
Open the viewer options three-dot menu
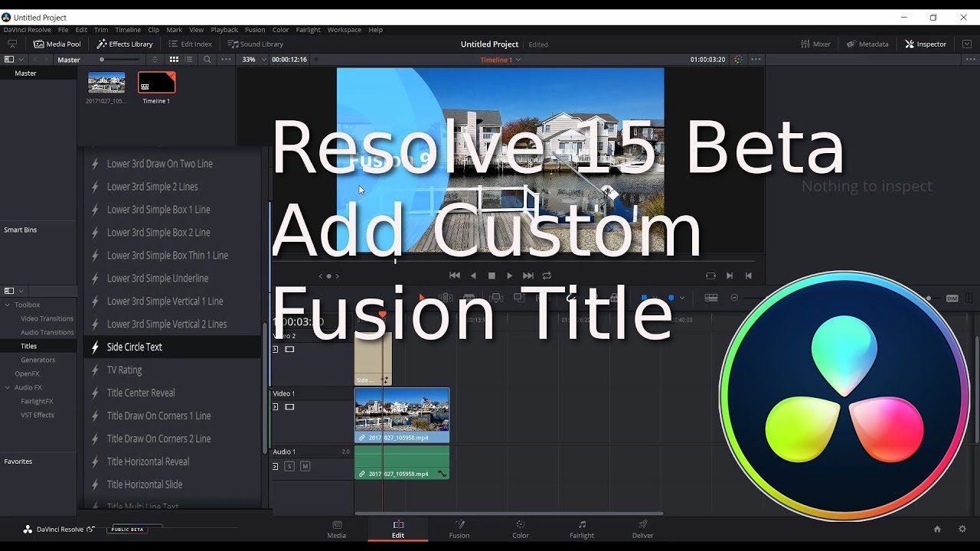point(756,60)
